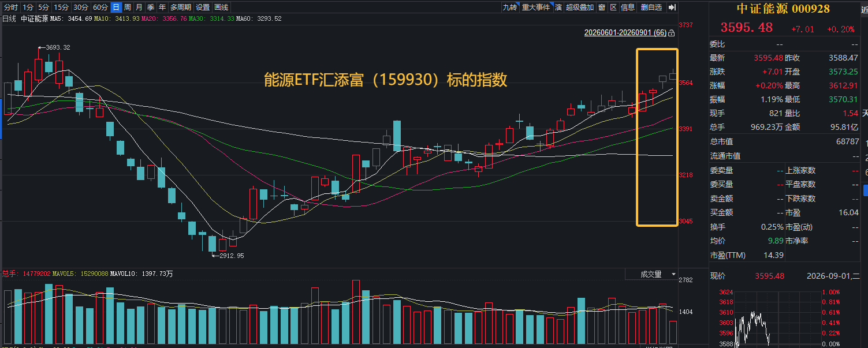Select the 5分 period tab
The height and width of the screenshot is (348, 868).
tap(44, 8)
